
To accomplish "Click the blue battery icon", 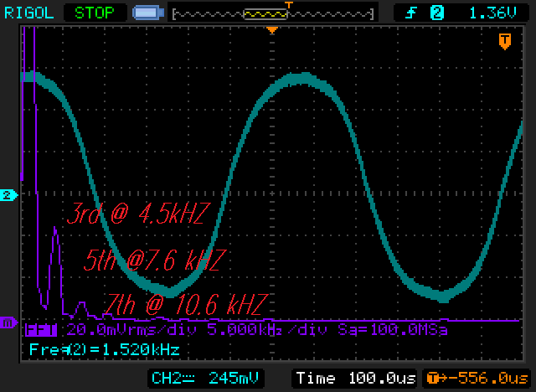I will tap(148, 13).
